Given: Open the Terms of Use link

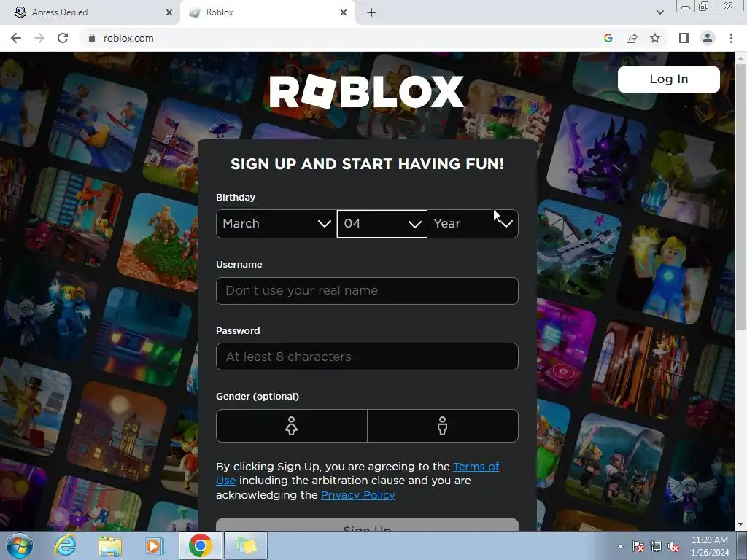Looking at the screenshot, I should click(357, 473).
